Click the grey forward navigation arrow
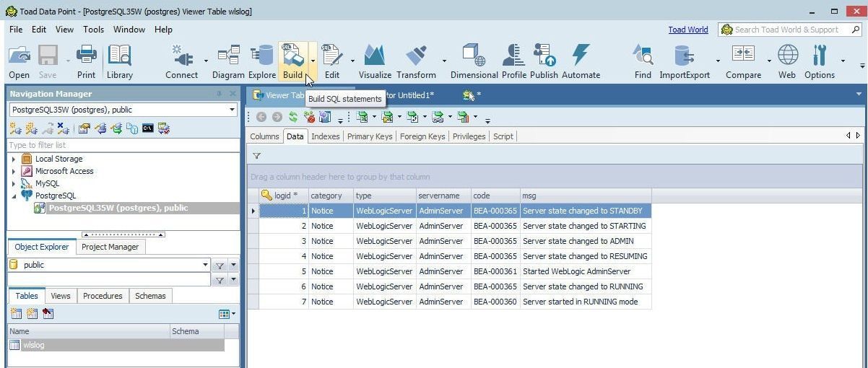 [x=277, y=117]
